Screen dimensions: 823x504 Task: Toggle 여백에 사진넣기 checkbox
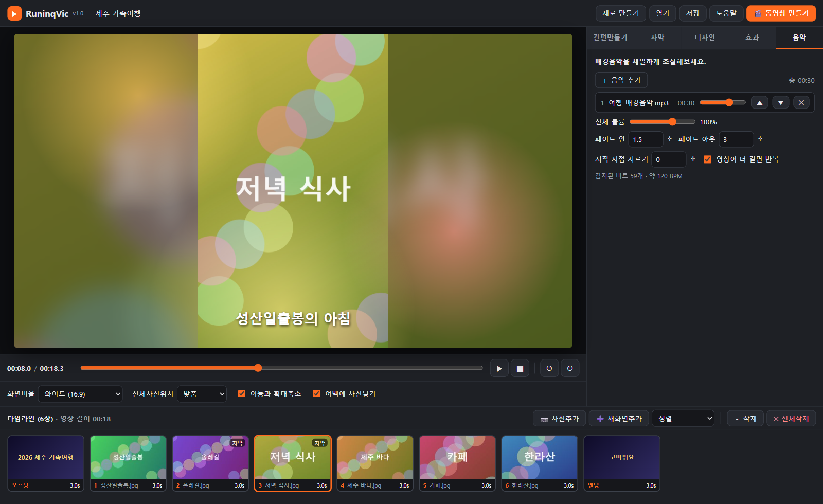316,393
